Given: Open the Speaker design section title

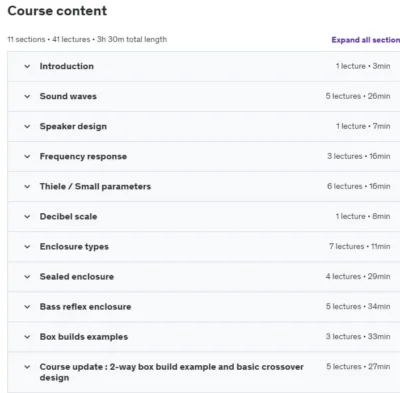Looking at the screenshot, I should tap(73, 126).
